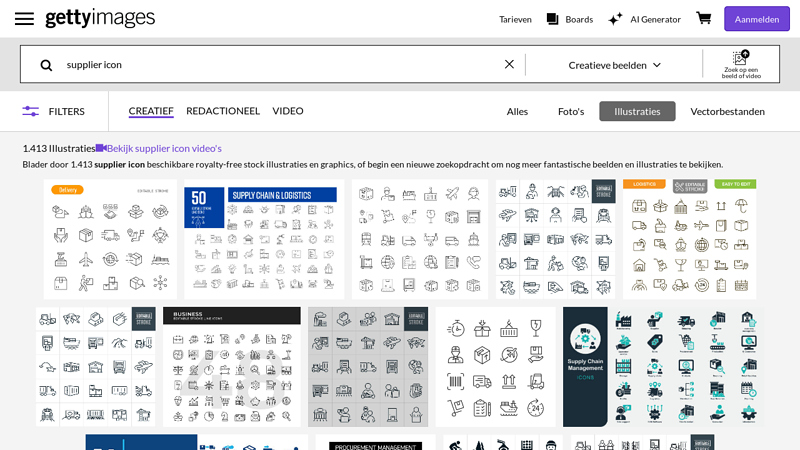Image resolution: width=800 pixels, height=450 pixels.
Task: Open the orange Delivery icon set thumbnail
Action: click(110, 239)
